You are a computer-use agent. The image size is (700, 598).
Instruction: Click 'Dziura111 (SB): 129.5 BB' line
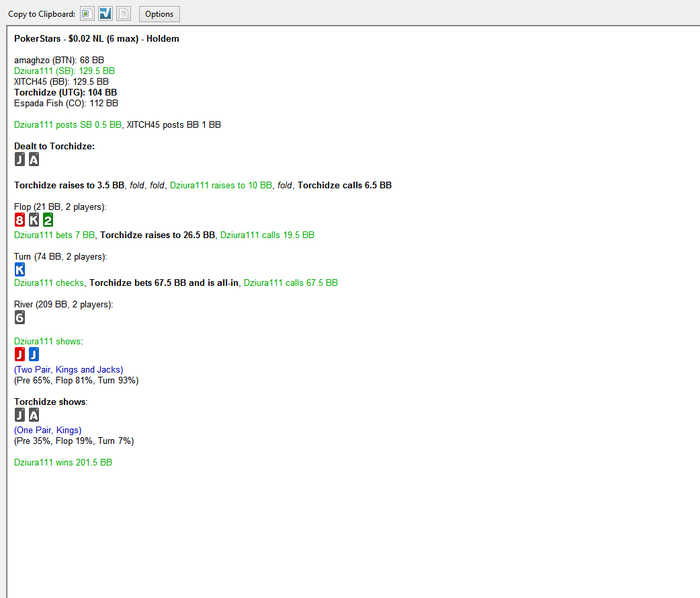(64, 71)
